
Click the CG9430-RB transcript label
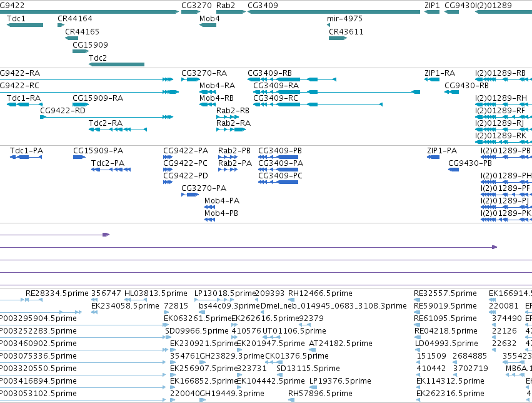pyautogui.click(x=466, y=86)
